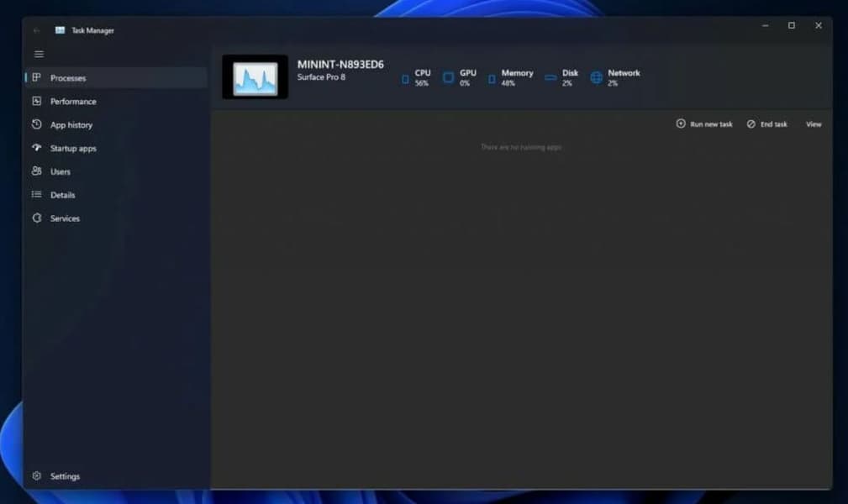Maximize the Task Manager window
Viewport: 848px width, 504px height.
[x=791, y=25]
